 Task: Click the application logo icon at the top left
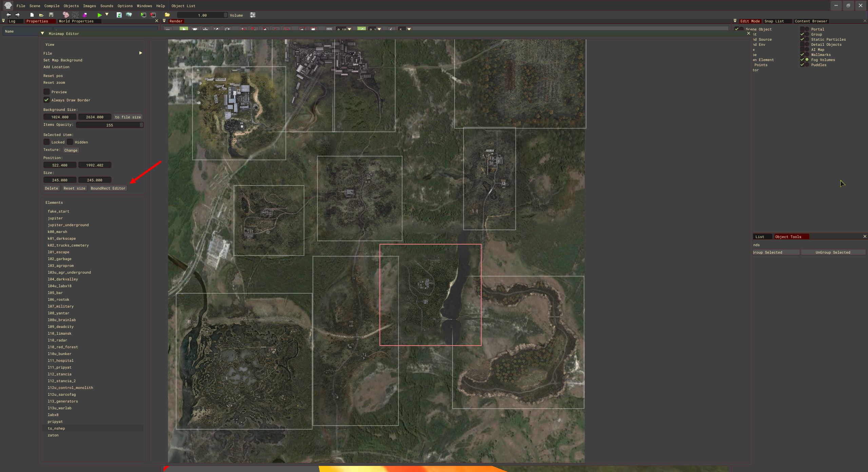pos(8,5)
